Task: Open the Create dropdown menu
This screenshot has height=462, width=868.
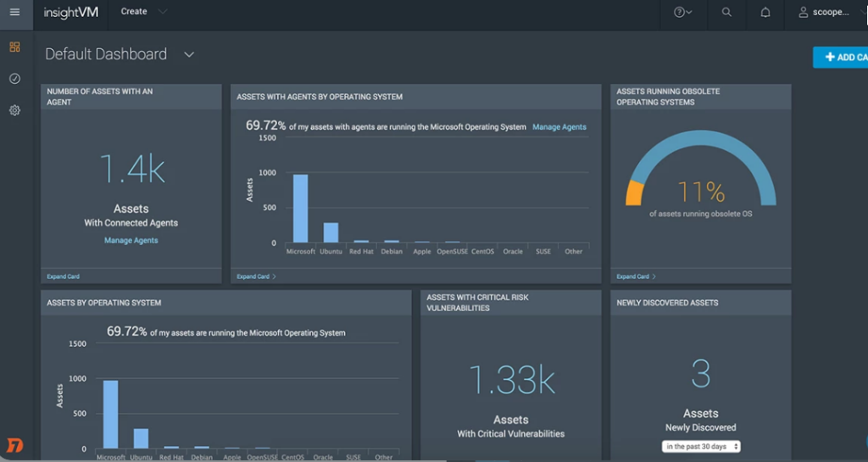Action: tap(143, 12)
